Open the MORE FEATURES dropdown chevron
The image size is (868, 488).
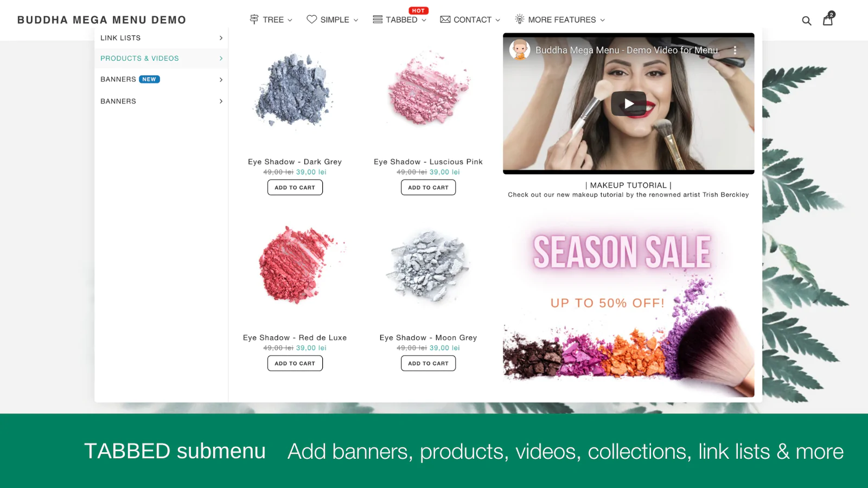pyautogui.click(x=602, y=20)
